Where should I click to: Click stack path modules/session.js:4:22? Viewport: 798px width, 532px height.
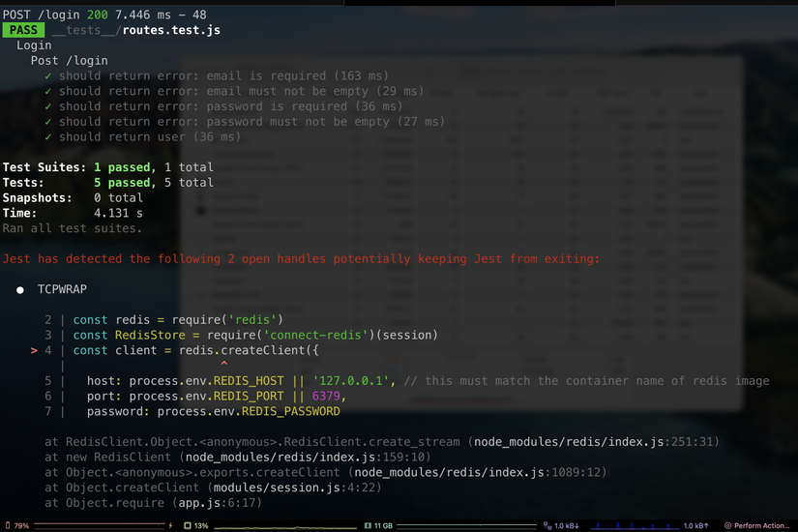click(294, 488)
